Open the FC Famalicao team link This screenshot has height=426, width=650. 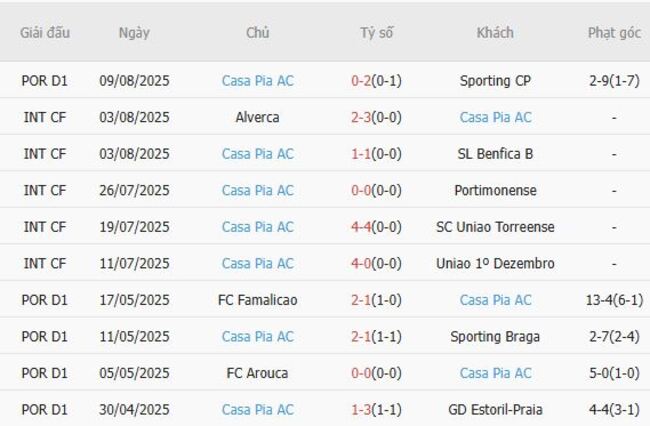pyautogui.click(x=257, y=300)
